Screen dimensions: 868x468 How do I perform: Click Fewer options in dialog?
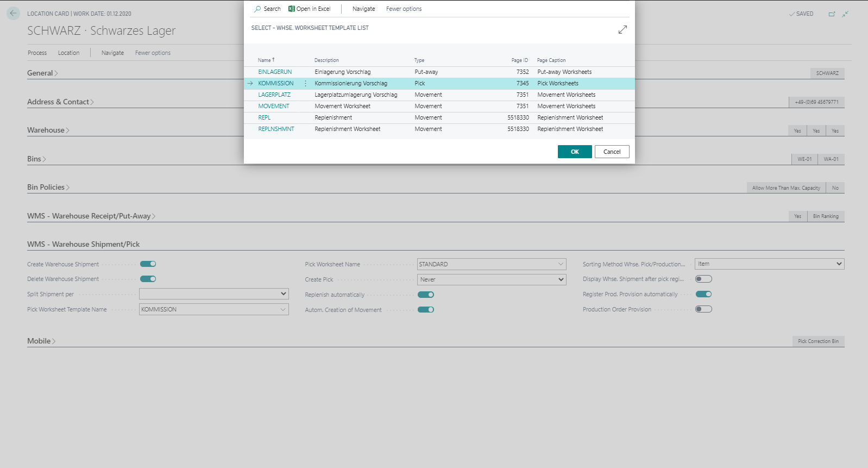point(404,9)
